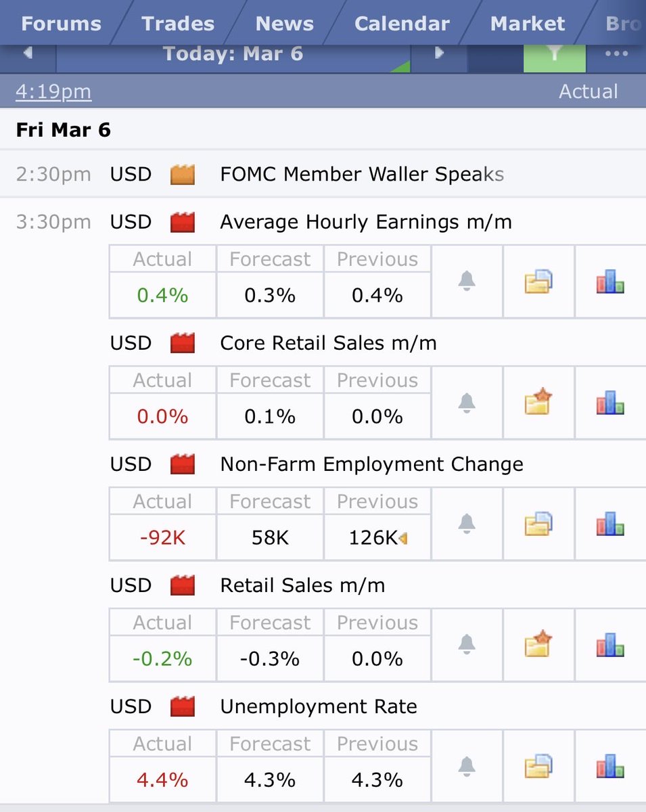Open Retail Sales m/m event title
This screenshot has width=646, height=812.
pyautogui.click(x=302, y=585)
